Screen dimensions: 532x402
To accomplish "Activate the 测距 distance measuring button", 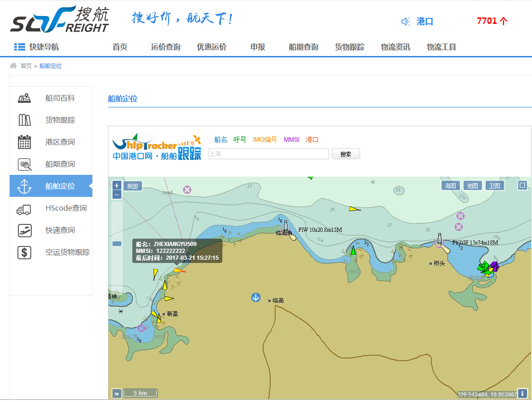I will pyautogui.click(x=132, y=186).
